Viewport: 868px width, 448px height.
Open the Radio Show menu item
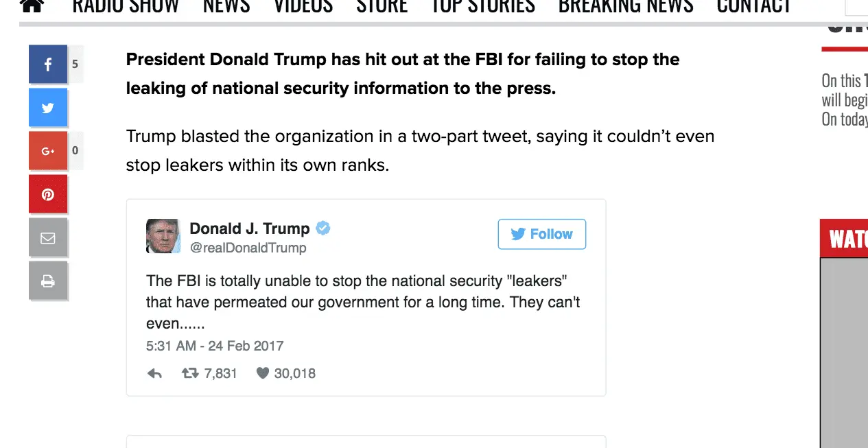pos(126,5)
